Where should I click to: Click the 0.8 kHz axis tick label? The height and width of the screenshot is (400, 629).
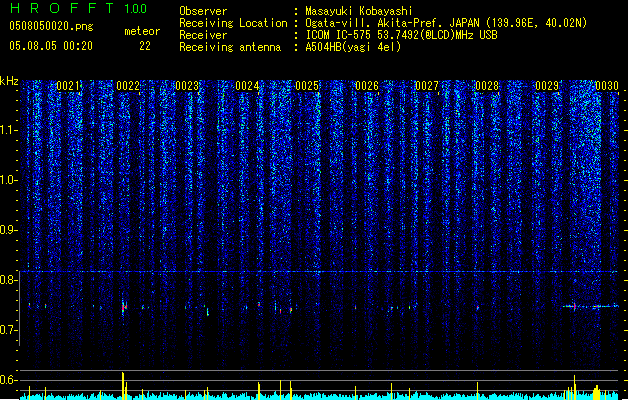(9, 280)
